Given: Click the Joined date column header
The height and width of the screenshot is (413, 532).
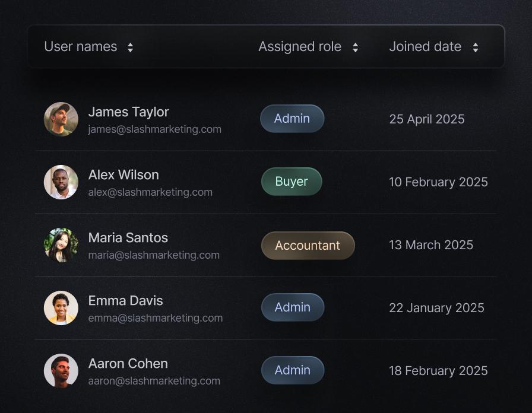Looking at the screenshot, I should (x=425, y=47).
